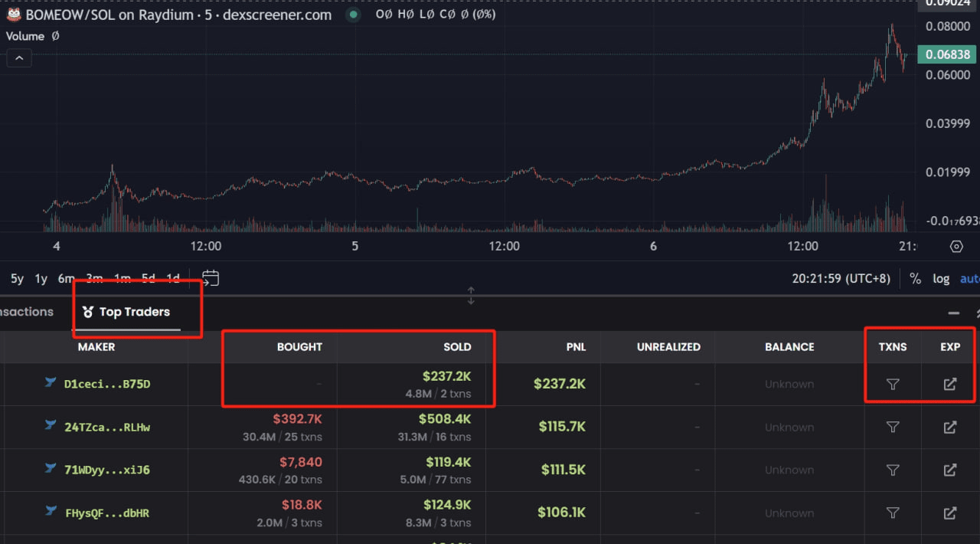Screen dimensions: 980x544
Task: Click the green market status dot
Action: [x=353, y=15]
